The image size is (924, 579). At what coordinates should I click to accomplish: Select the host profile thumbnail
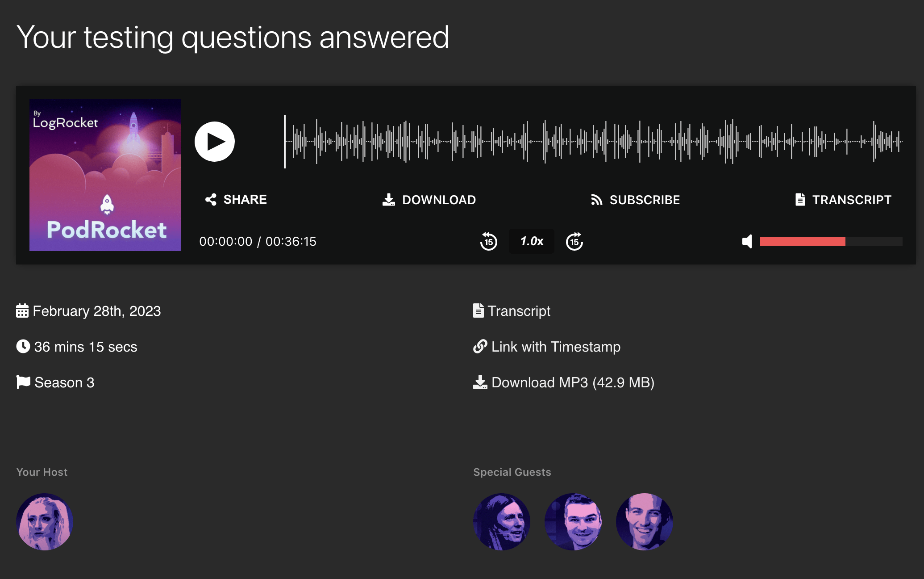(x=45, y=522)
